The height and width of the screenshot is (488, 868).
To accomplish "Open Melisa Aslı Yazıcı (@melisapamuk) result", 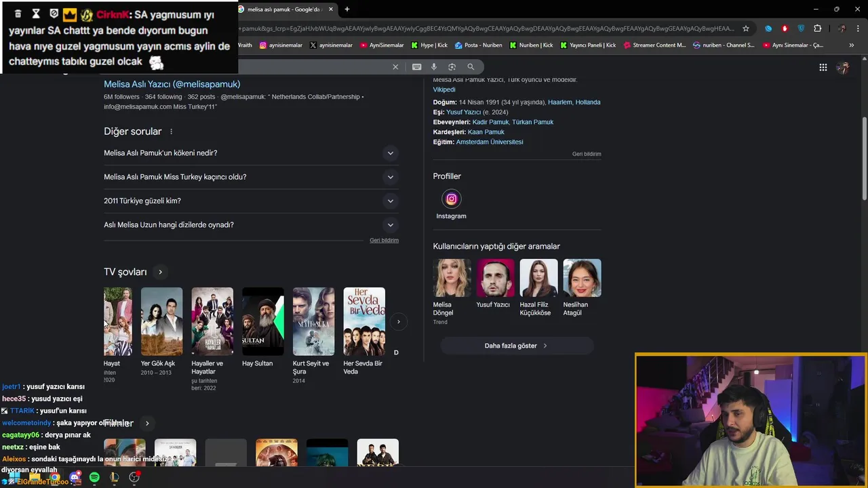I will (172, 84).
